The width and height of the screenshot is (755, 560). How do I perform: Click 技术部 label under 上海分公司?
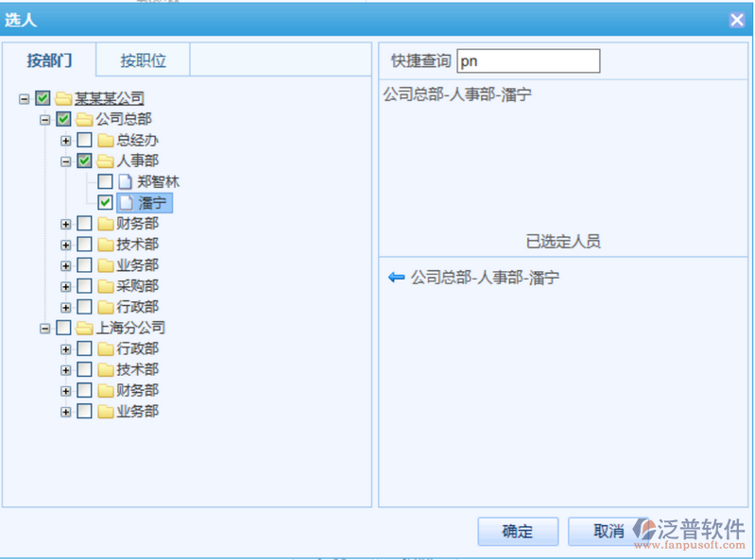coord(138,370)
